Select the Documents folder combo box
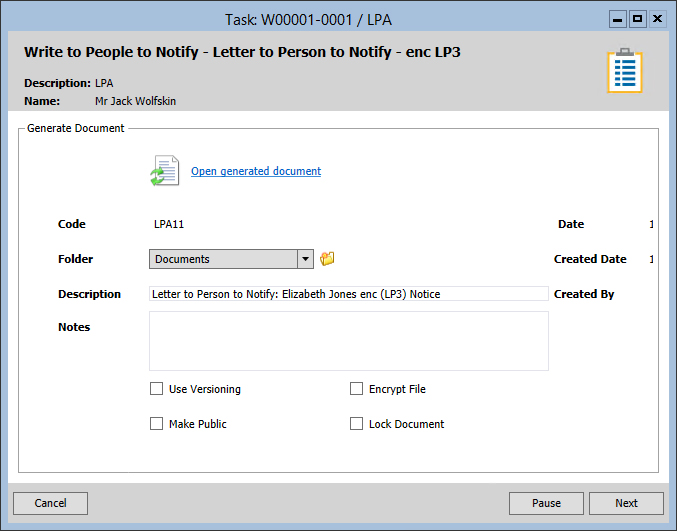This screenshot has width=677, height=531. (x=223, y=259)
